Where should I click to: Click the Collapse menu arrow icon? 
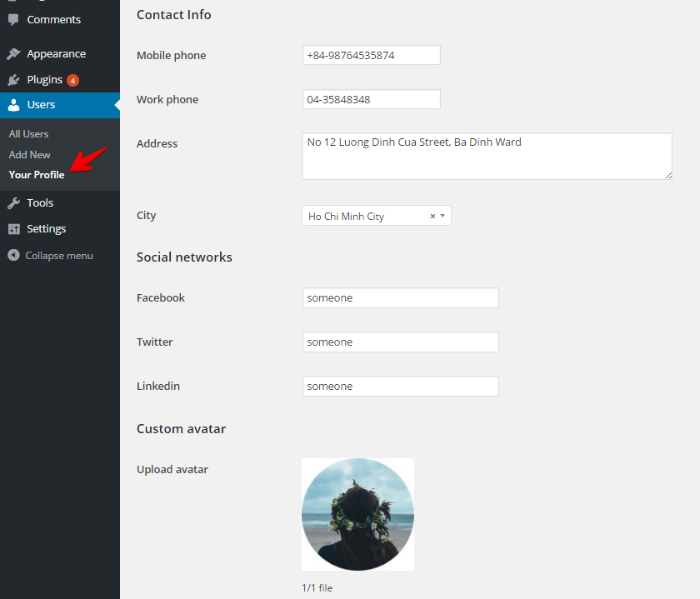[14, 255]
